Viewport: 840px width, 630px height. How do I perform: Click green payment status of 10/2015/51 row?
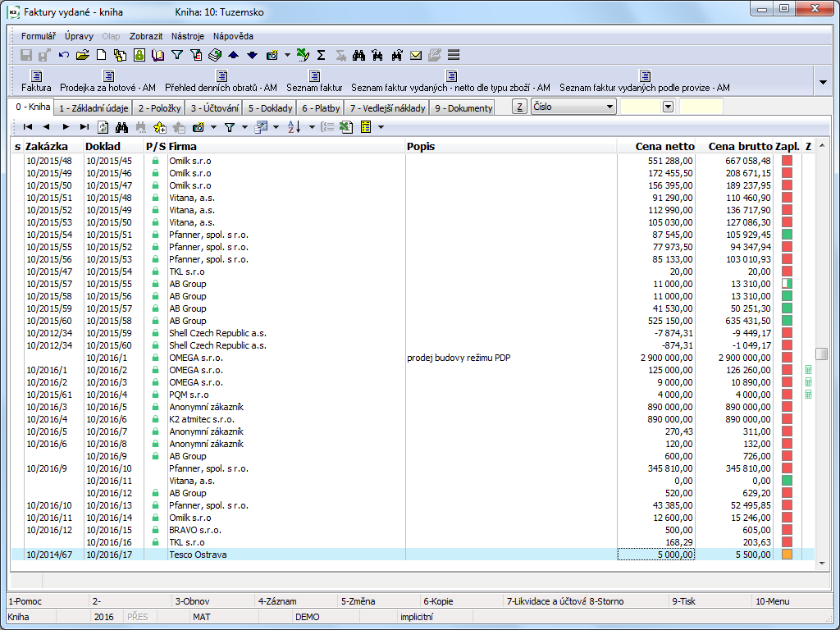pos(787,235)
